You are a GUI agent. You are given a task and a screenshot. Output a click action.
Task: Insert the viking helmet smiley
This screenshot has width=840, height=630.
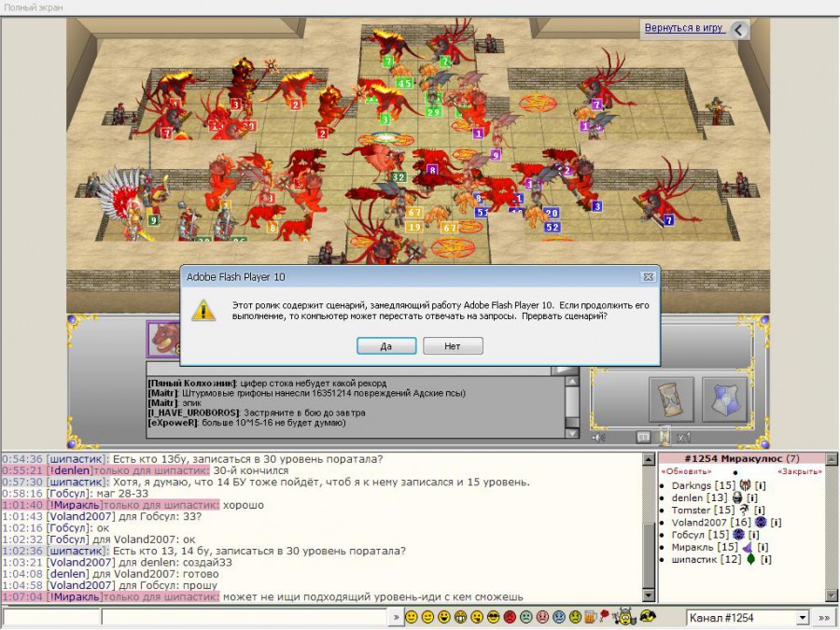(623, 617)
